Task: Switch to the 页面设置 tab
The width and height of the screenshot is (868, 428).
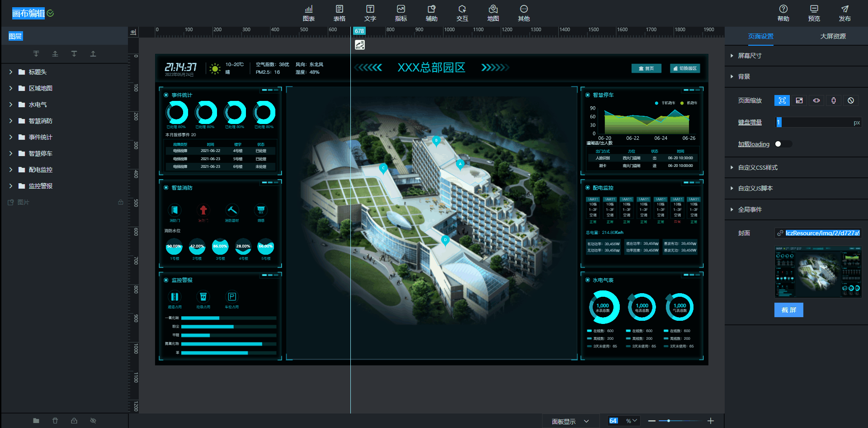Action: coord(760,36)
